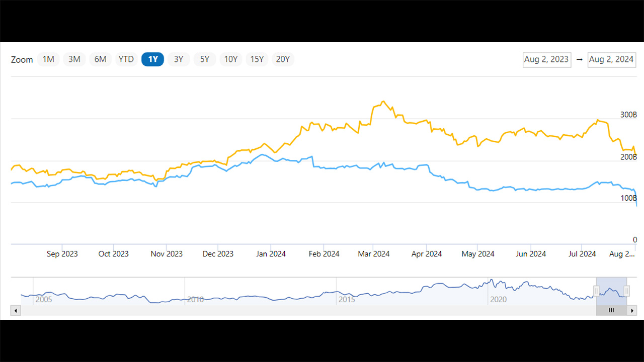Click the 2010 label in navigator
Viewport: 644px width, 362px height.
[195, 300]
